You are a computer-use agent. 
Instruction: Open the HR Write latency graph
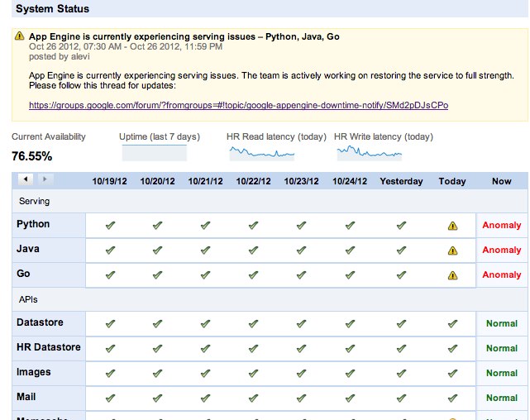368,152
